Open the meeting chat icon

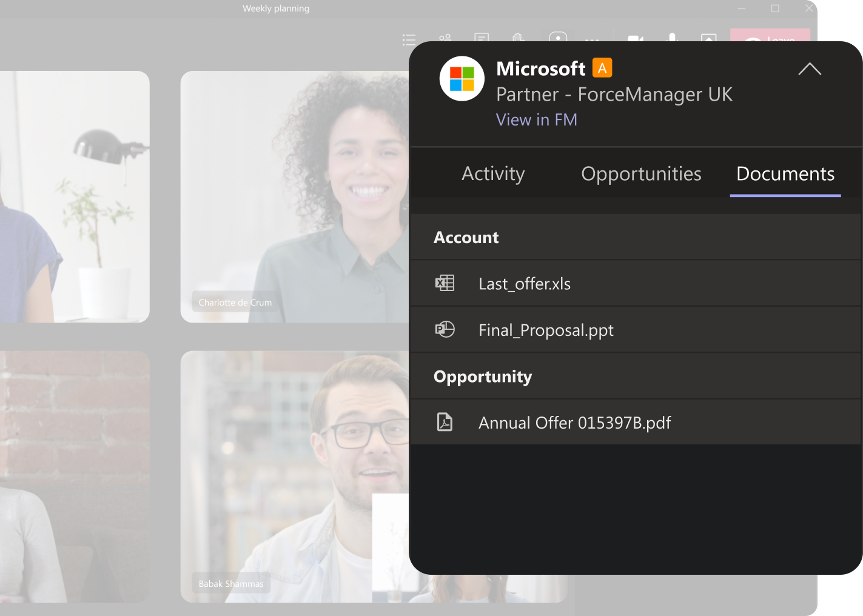point(482,38)
